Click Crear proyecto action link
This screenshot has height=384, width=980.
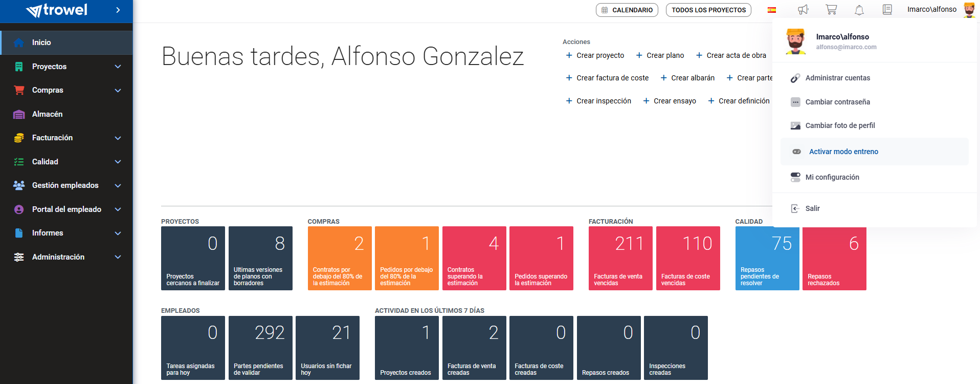click(595, 55)
